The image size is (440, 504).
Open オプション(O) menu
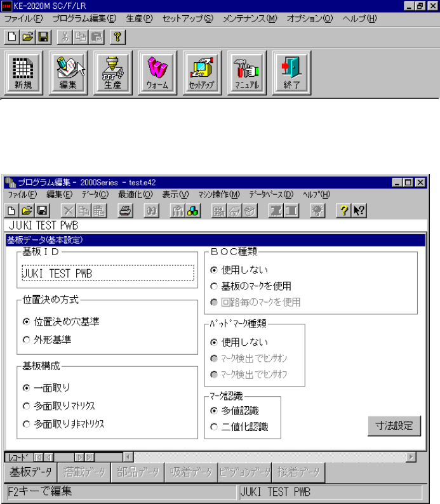310,18
